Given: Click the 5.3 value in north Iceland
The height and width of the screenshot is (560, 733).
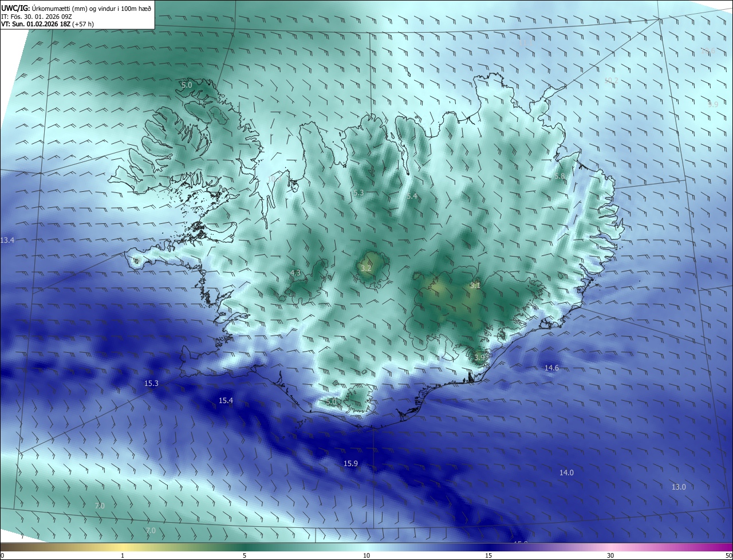Looking at the screenshot, I should [x=358, y=193].
